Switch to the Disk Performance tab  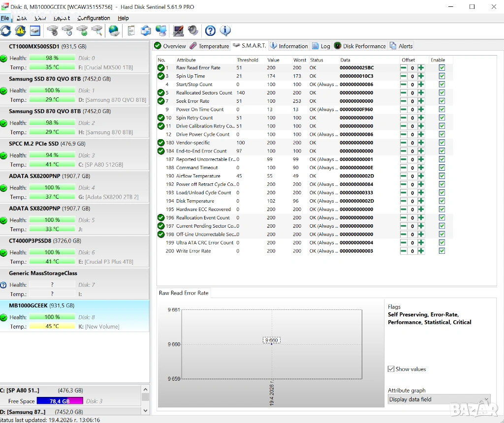pos(360,46)
